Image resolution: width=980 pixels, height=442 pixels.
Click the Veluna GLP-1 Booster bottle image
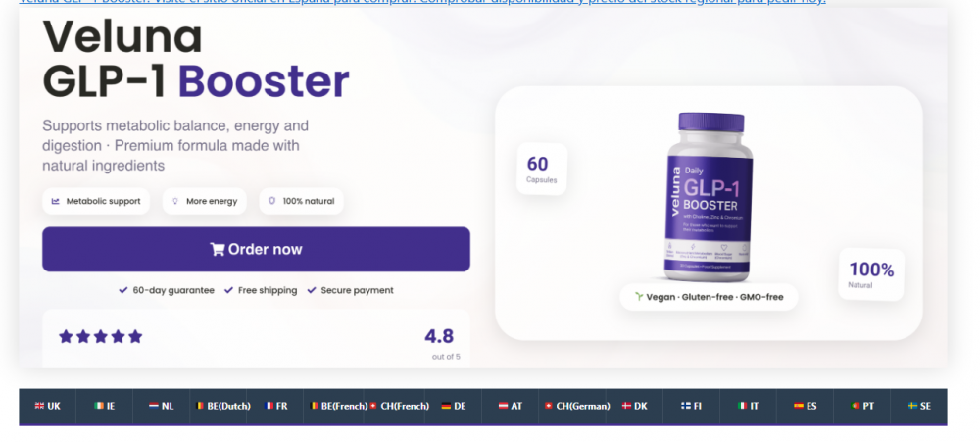tap(709, 197)
